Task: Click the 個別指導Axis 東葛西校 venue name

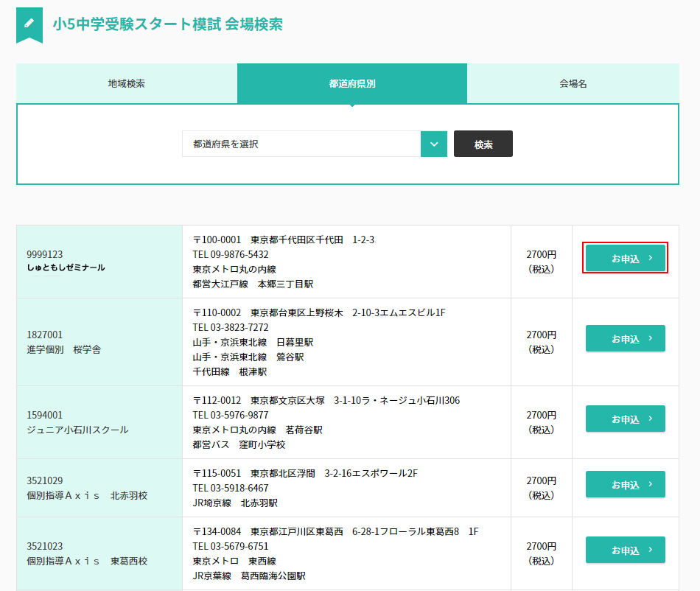Action: point(87,561)
